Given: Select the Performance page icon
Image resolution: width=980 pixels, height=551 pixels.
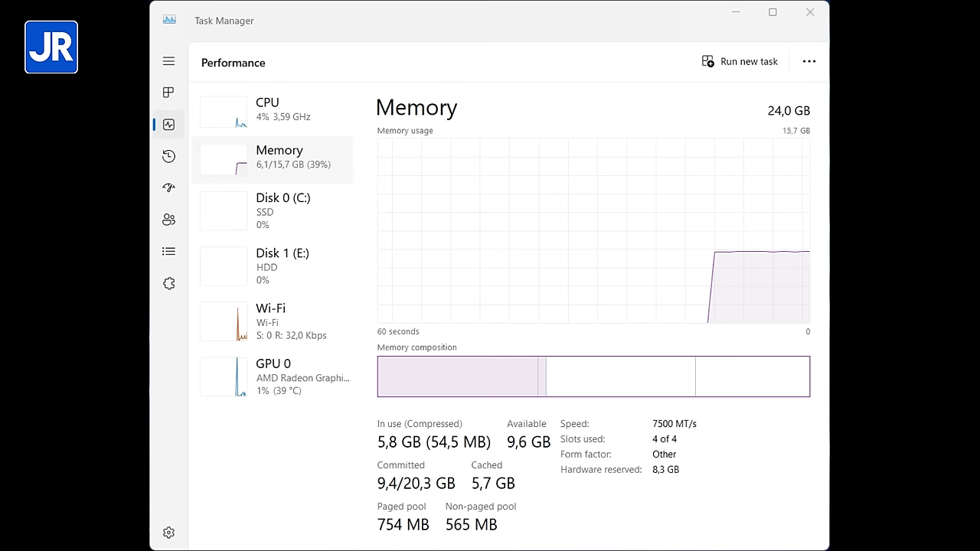Looking at the screenshot, I should point(168,125).
